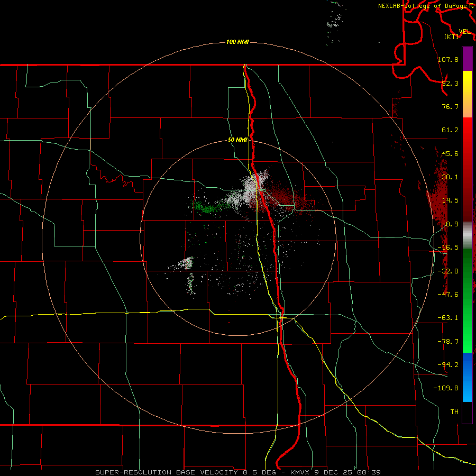
Task: Click the TH label on the scale
Action: coord(454,412)
